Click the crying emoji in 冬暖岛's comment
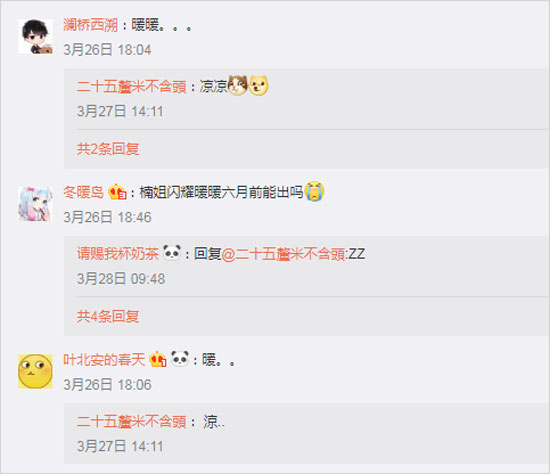The image size is (550, 474). [314, 192]
